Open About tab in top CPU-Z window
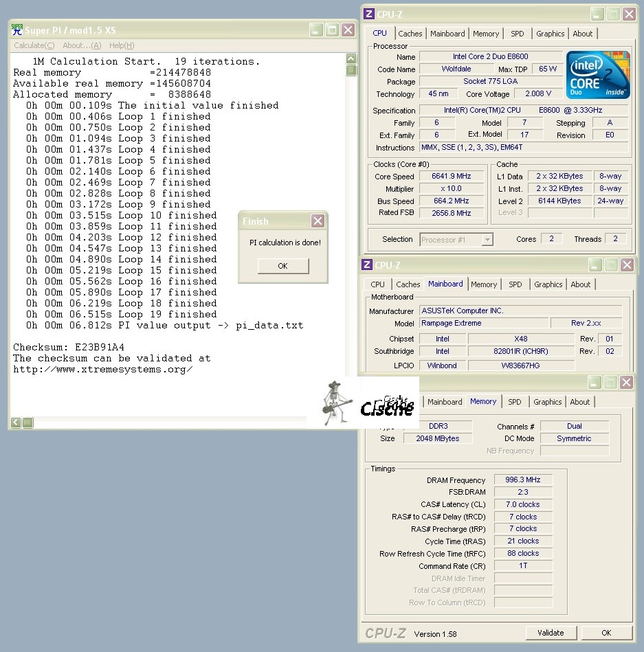Screen dimensions: 644x652 click(x=582, y=34)
